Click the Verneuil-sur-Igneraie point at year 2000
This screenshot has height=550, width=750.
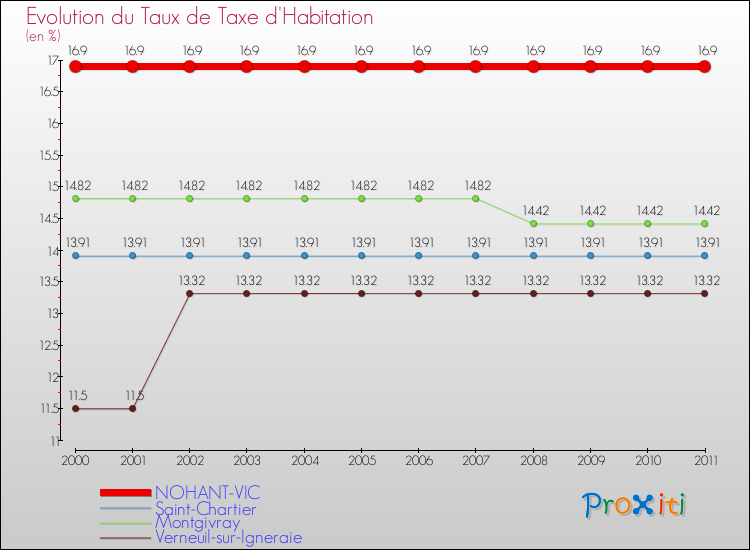point(75,408)
